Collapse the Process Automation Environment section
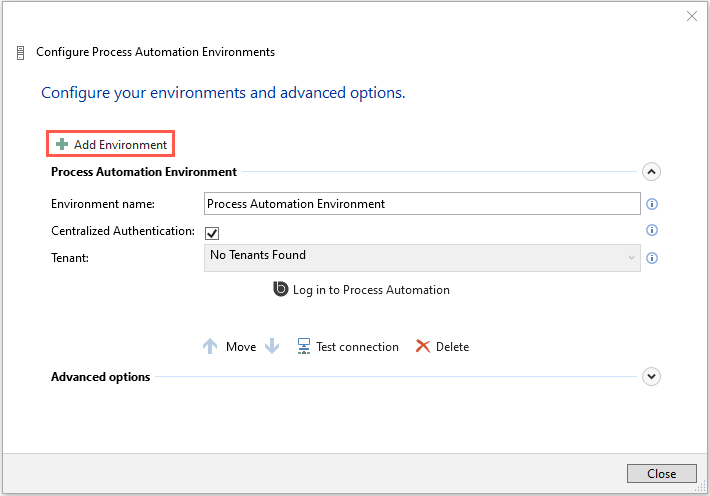 (651, 172)
